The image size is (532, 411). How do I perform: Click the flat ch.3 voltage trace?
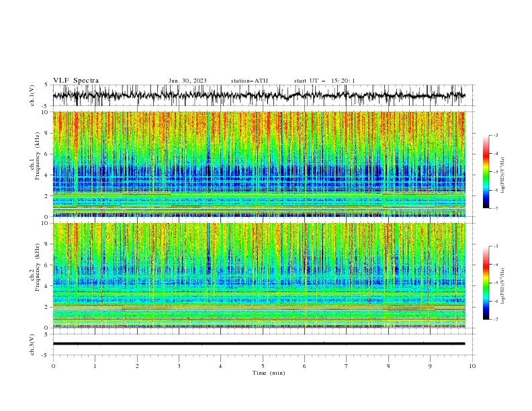[259, 344]
